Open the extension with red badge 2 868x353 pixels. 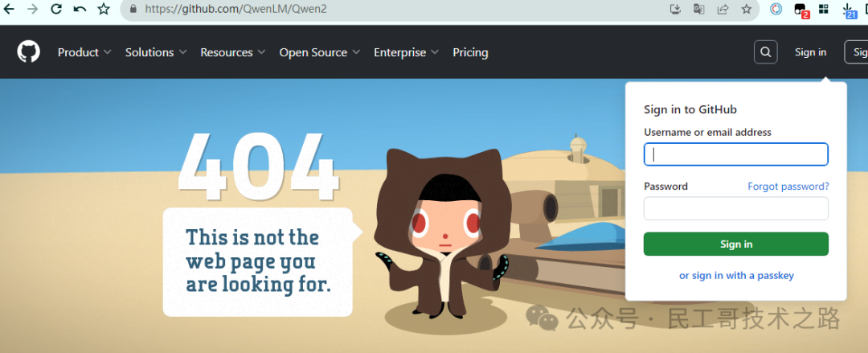[x=801, y=10]
